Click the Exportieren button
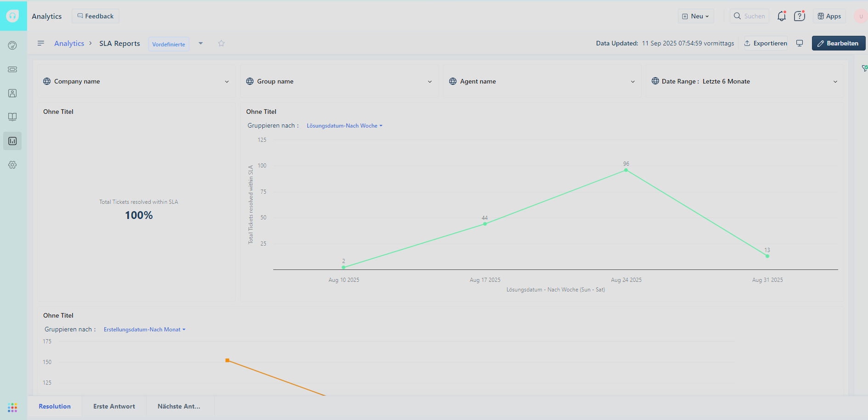Viewport: 868px width, 420px height. [766, 43]
